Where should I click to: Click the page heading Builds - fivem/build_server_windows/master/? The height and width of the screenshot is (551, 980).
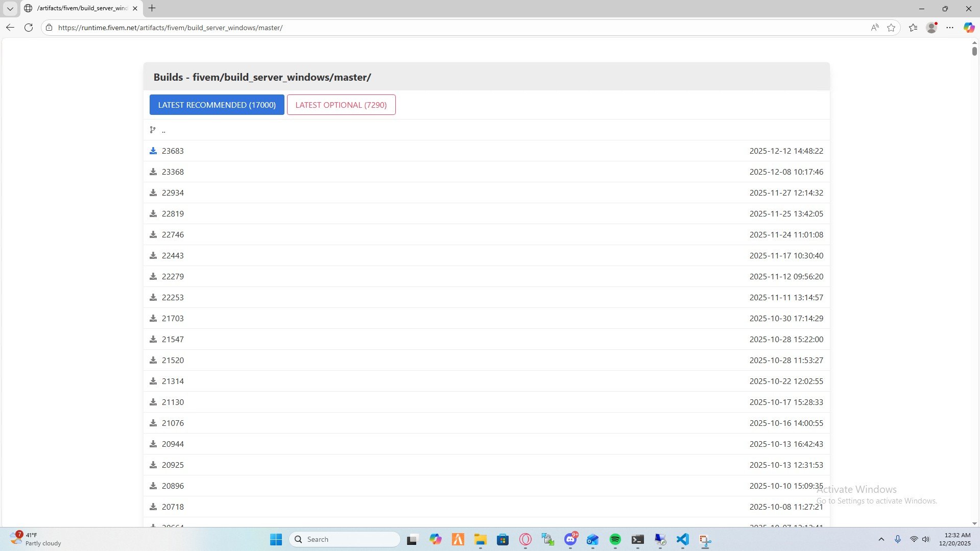point(262,77)
